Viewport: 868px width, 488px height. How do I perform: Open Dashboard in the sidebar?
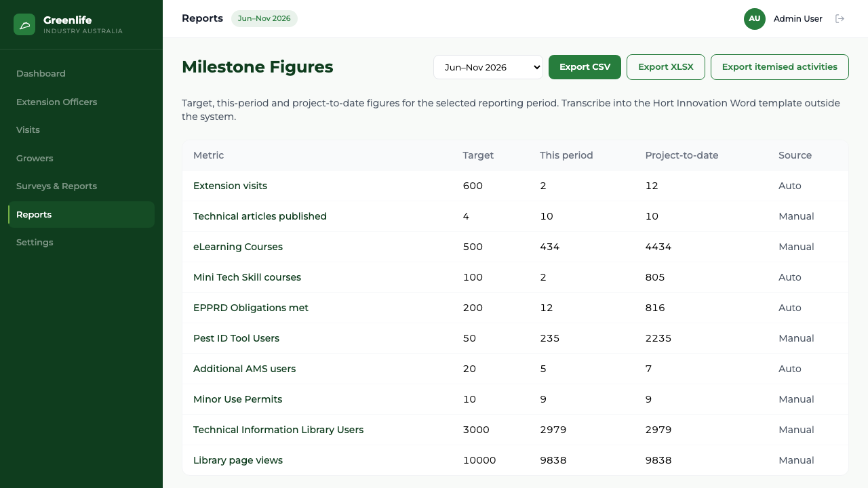click(81, 74)
